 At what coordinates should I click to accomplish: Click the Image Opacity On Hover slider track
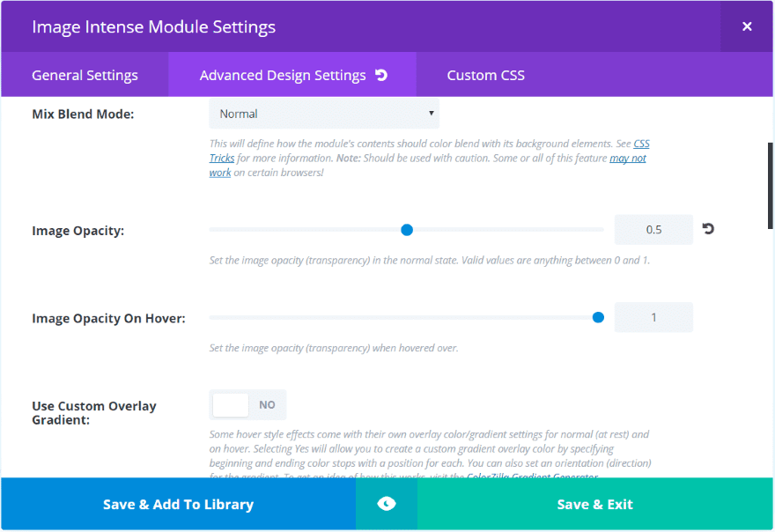click(x=396, y=317)
